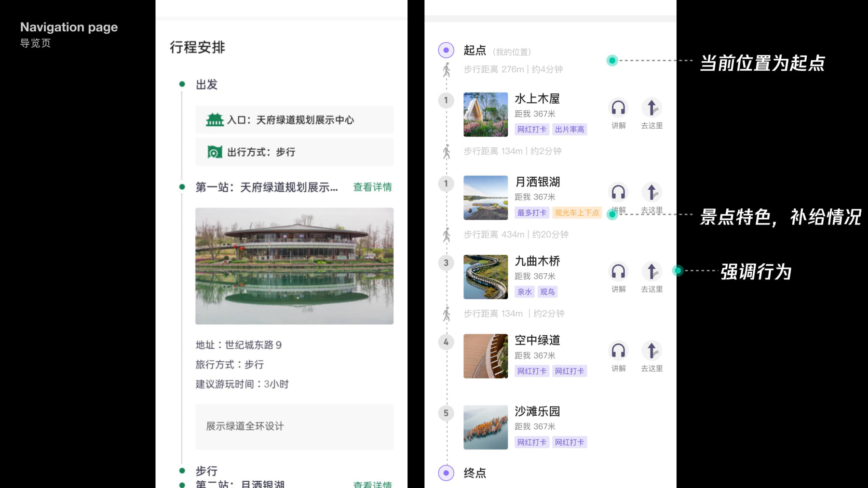The image size is (868, 488).
Task: Select the 终点 end point marker
Action: click(x=447, y=473)
